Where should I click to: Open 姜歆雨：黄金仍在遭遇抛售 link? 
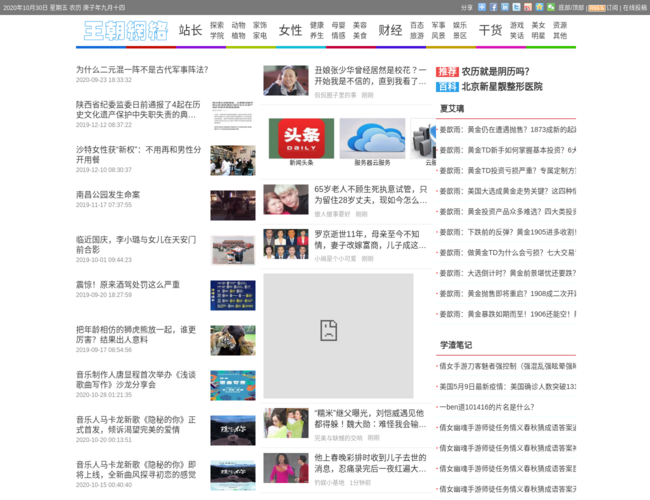point(507,129)
